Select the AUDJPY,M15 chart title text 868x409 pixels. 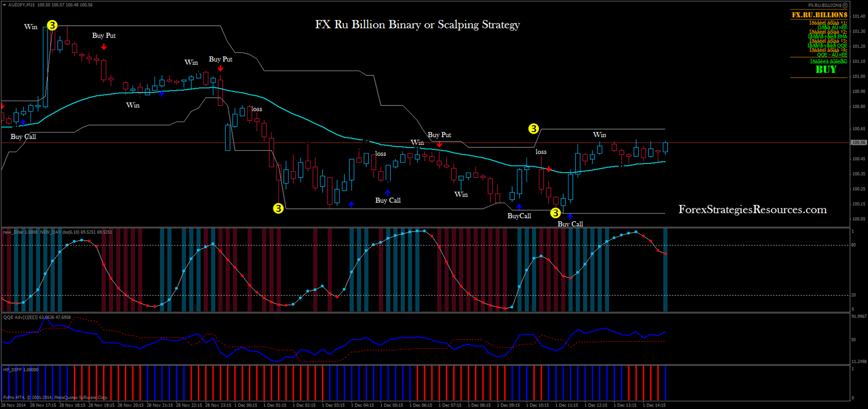tap(21, 5)
